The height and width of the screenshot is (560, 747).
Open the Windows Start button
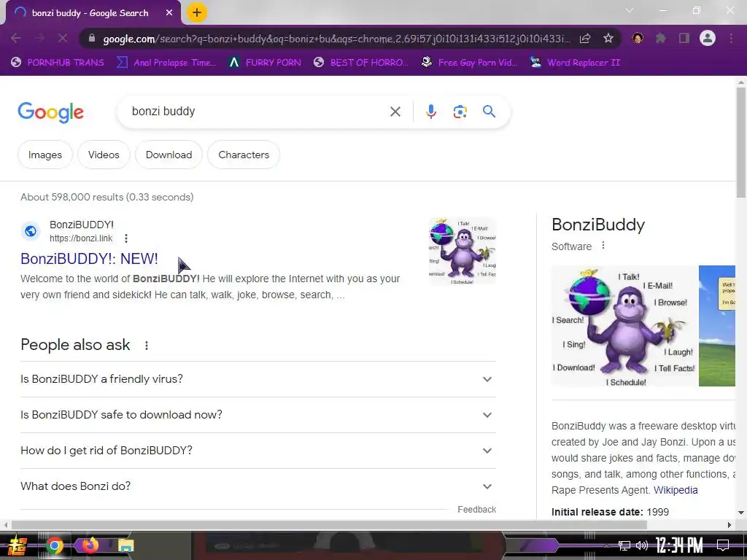18,545
